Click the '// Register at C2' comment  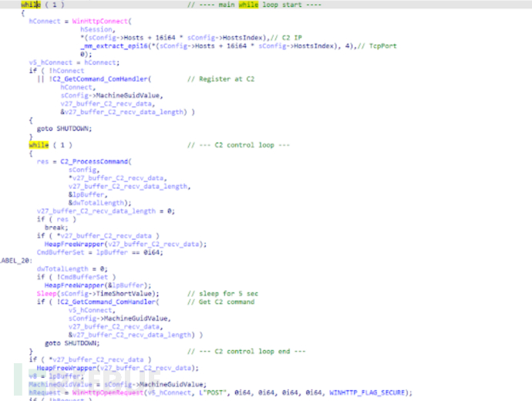[x=221, y=79]
